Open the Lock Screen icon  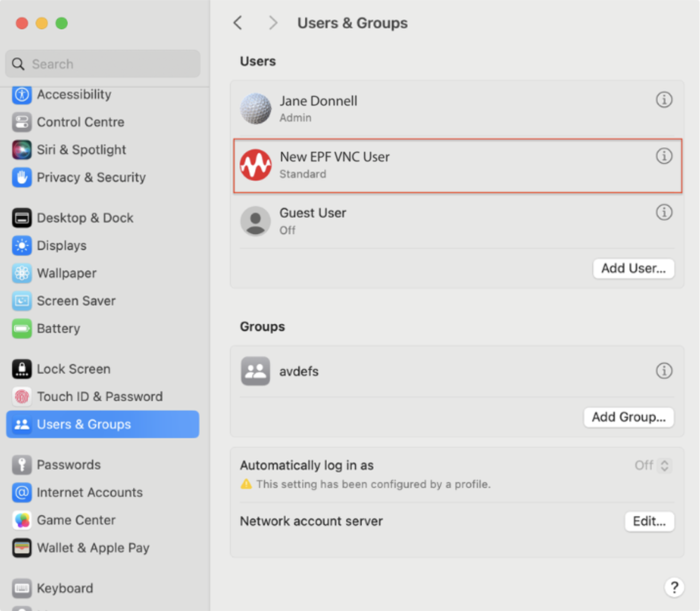(x=22, y=369)
